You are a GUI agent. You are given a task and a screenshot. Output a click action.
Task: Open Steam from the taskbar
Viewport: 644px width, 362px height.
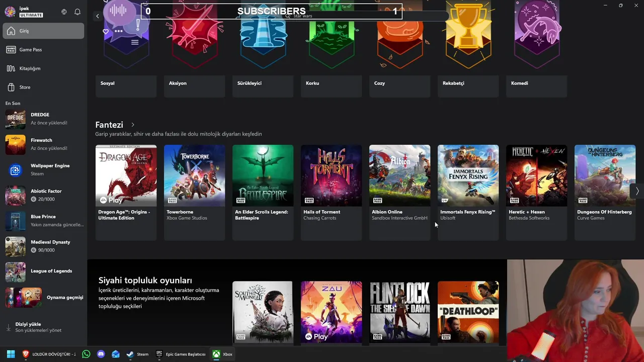137,354
